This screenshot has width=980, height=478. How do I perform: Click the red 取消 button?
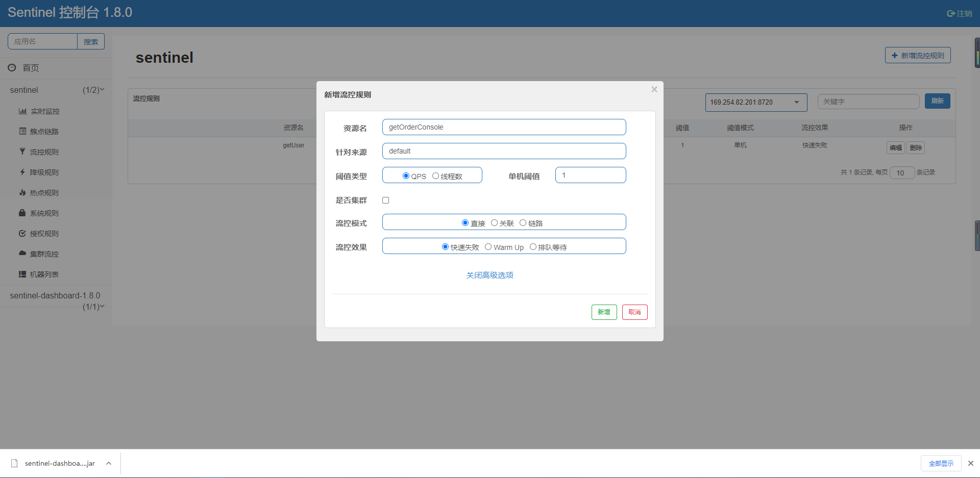pos(634,312)
